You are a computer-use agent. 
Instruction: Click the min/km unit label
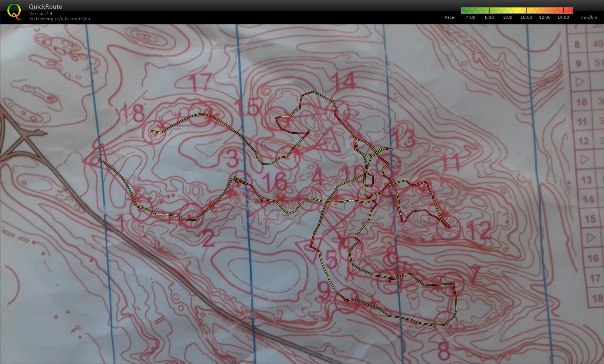pyautogui.click(x=589, y=17)
